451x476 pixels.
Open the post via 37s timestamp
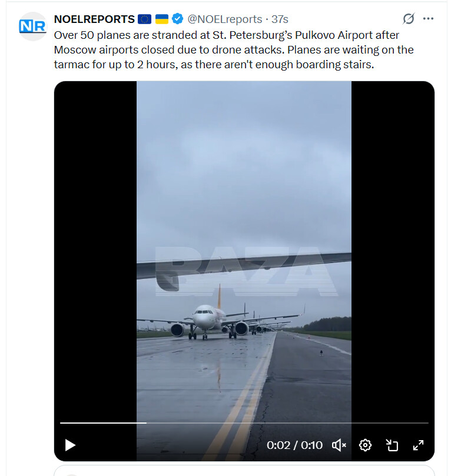point(280,19)
